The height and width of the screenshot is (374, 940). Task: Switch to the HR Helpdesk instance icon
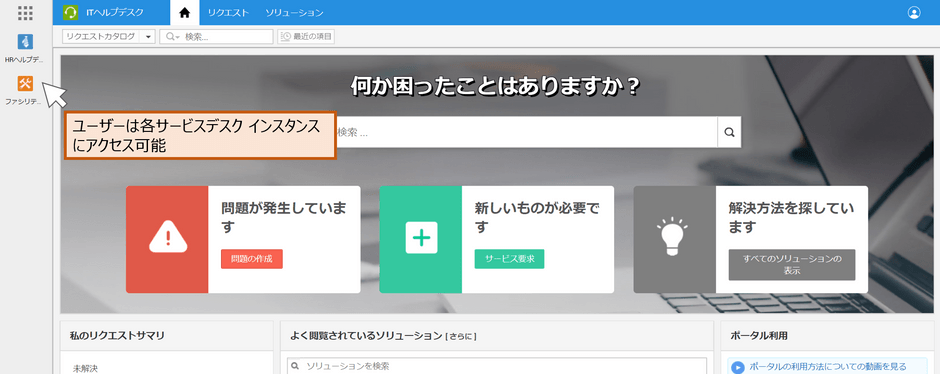(x=25, y=41)
